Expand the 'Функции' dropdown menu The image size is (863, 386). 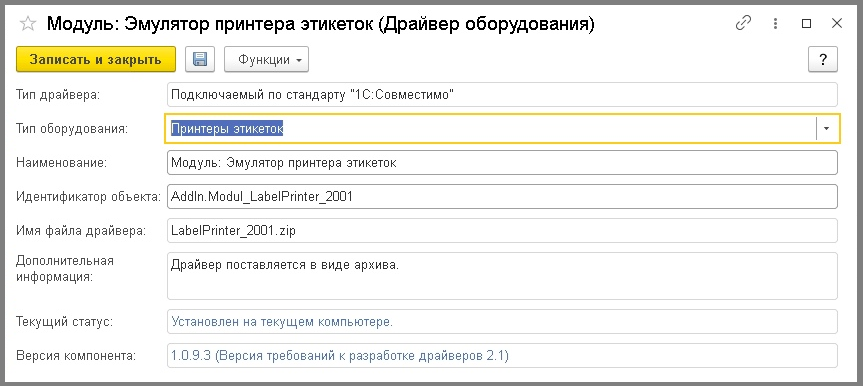pyautogui.click(x=266, y=59)
